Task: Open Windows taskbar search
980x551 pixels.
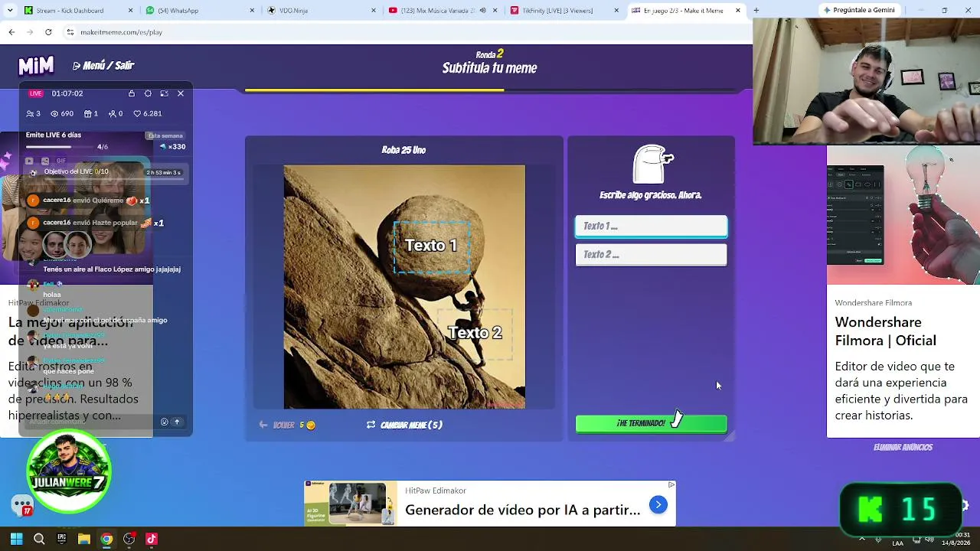Action: (39, 539)
